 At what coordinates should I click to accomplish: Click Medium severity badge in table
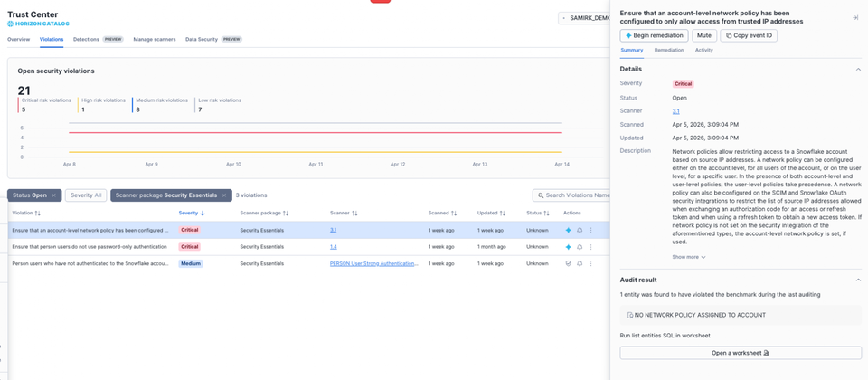coord(191,263)
